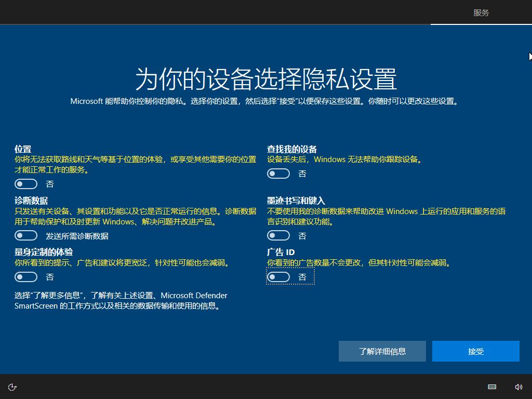Enable the 量身定制的体验 tailored experiences toggle
The width and height of the screenshot is (532, 399).
coord(26,277)
